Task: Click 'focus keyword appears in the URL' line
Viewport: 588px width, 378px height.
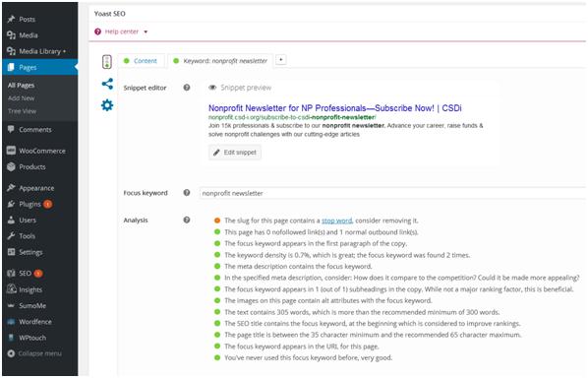Action: click(302, 346)
